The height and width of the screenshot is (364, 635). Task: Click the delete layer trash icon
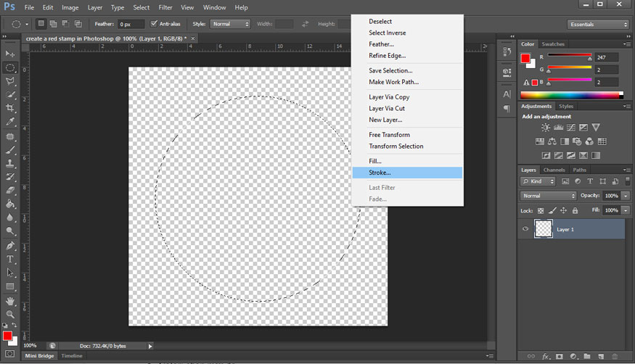(x=614, y=356)
